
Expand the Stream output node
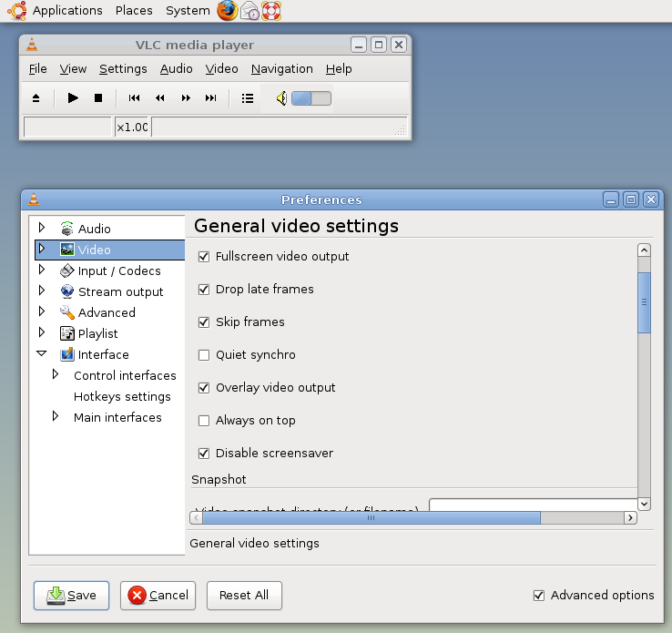42,291
